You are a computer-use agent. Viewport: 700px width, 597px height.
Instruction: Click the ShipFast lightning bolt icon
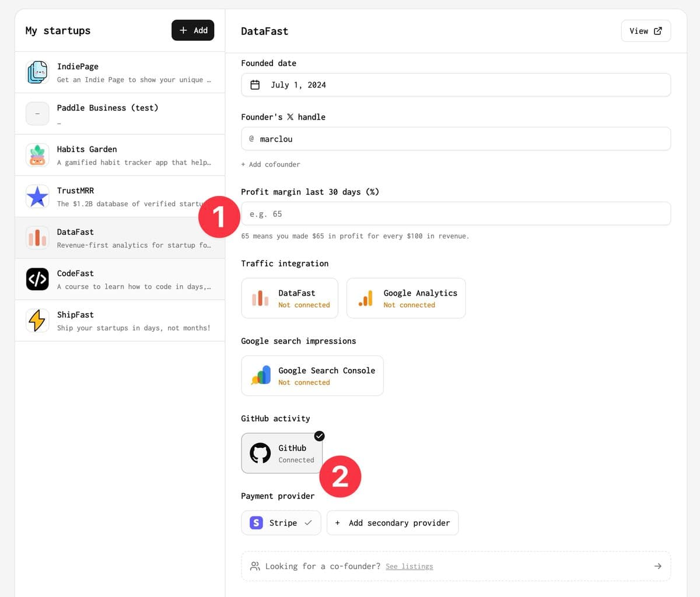click(x=37, y=321)
